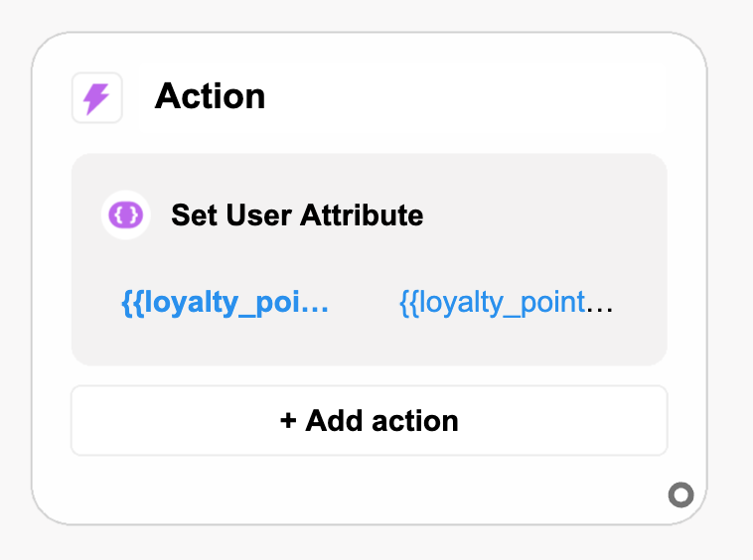Click the Set User Attribute label
The height and width of the screenshot is (560, 753).
coord(297,215)
